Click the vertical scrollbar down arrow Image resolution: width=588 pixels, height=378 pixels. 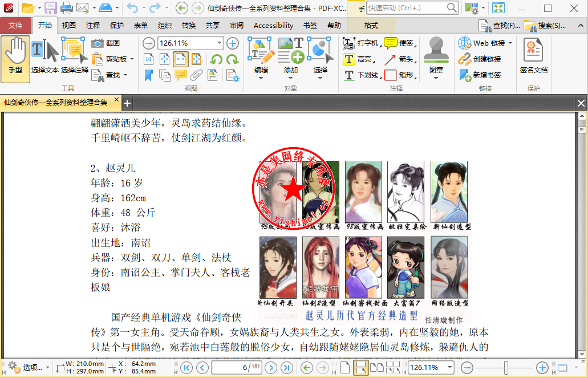582,353
